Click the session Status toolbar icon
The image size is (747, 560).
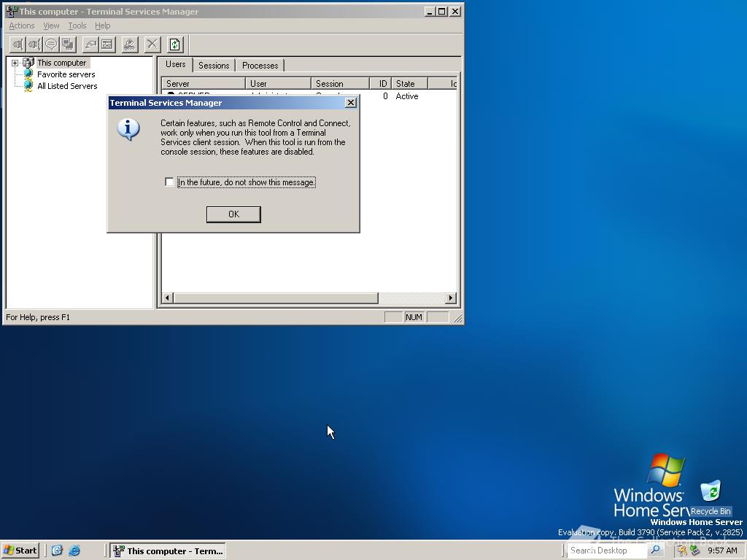point(107,44)
